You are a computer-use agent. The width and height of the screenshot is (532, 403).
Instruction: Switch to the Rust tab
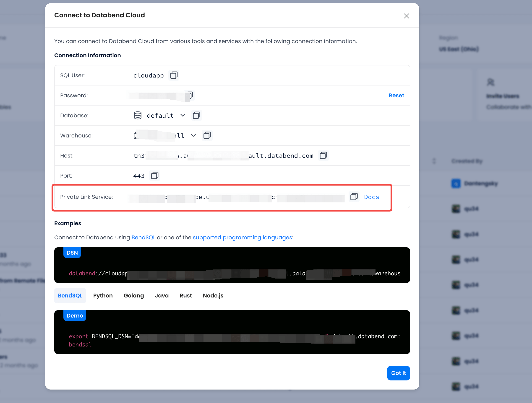186,296
